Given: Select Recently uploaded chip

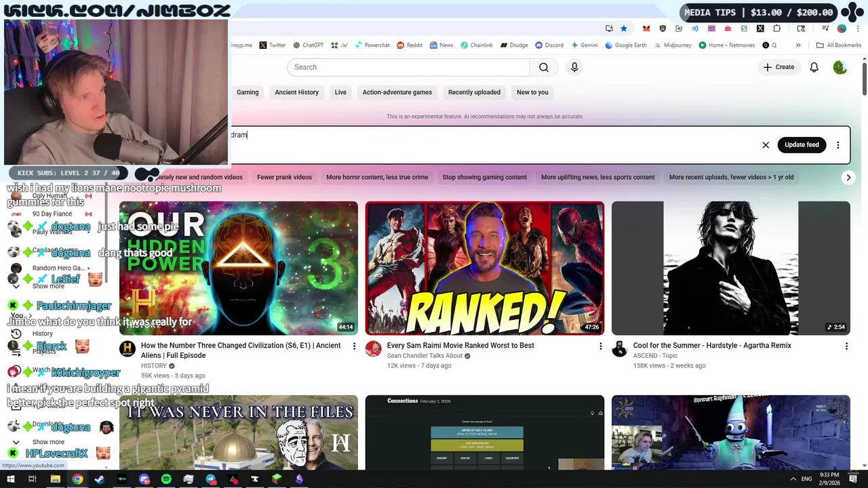Looking at the screenshot, I should click(474, 92).
